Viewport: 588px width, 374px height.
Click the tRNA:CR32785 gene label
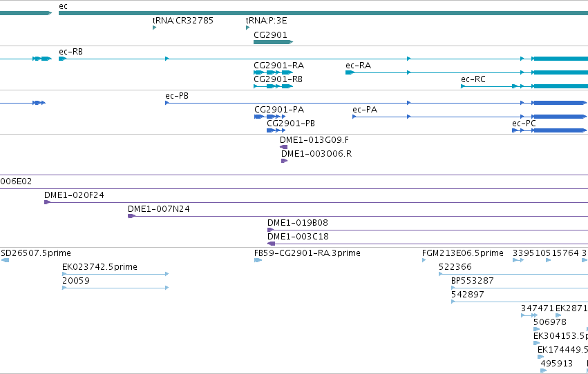click(x=182, y=21)
